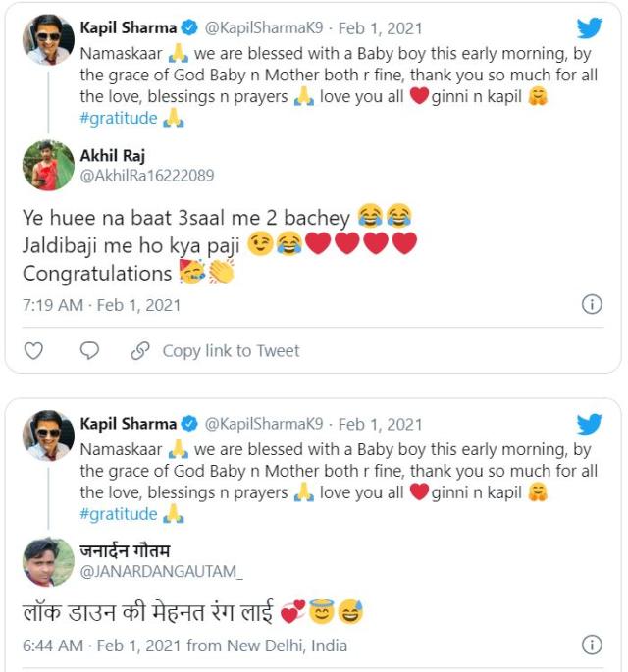Open the @JANARDANGAUTAM_ handle link
The width and height of the screenshot is (628, 672).
161,571
